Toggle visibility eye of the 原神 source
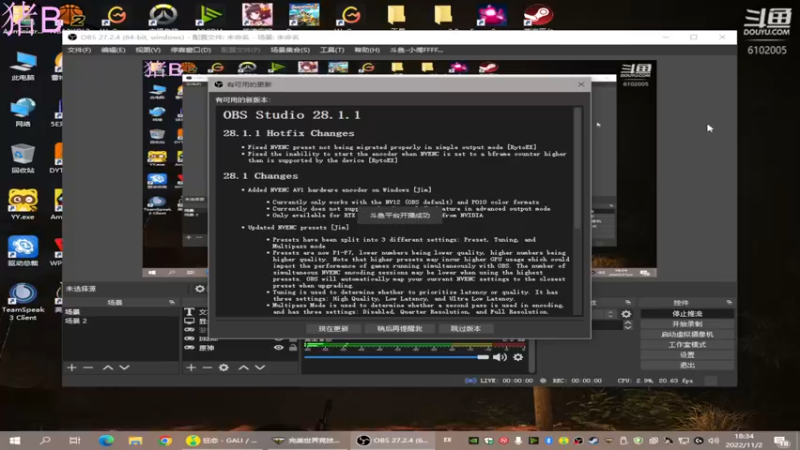Image resolution: width=800 pixels, height=450 pixels. coord(279,348)
